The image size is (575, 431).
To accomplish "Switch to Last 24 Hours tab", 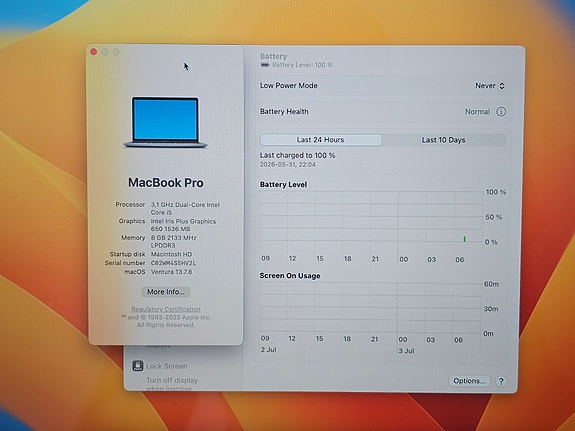I will 321,140.
